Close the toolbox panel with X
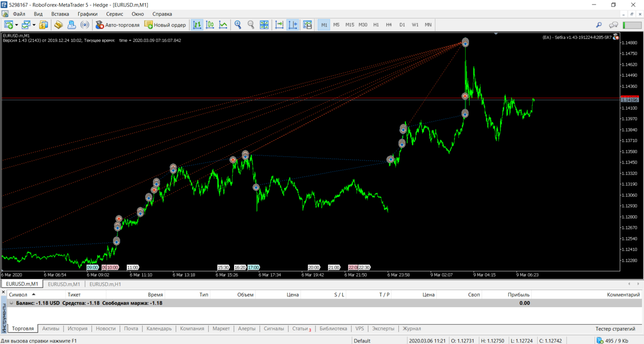This screenshot has width=644, height=344. click(x=3, y=292)
